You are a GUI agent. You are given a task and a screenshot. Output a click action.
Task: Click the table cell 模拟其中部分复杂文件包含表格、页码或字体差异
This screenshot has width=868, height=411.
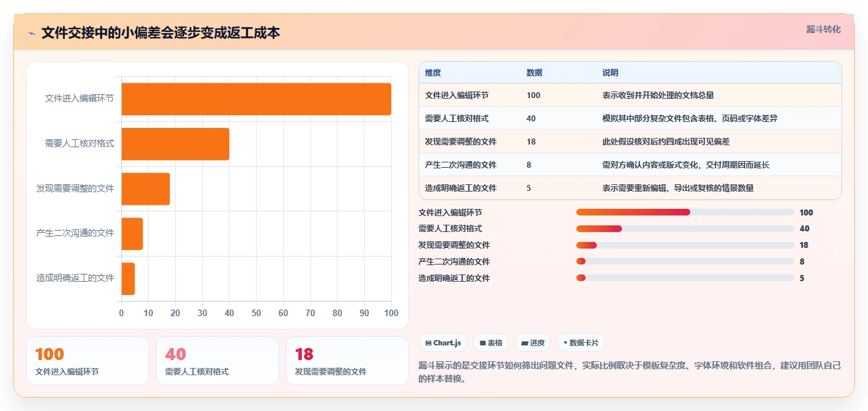pos(690,119)
